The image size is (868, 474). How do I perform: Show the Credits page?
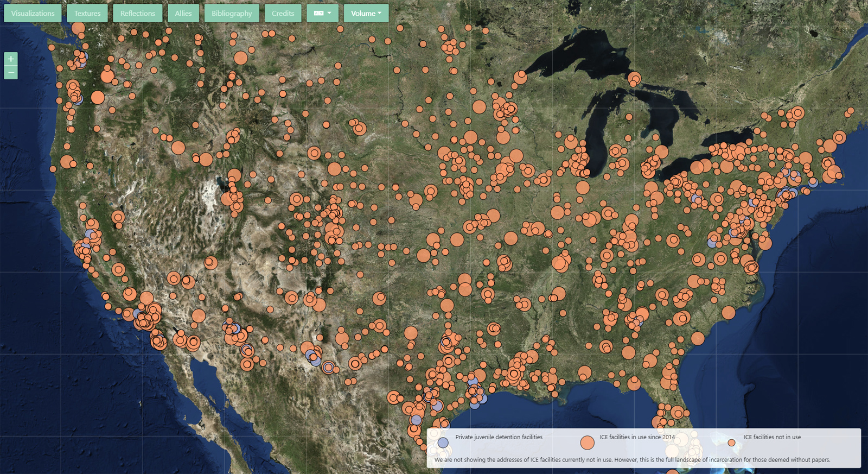tap(283, 13)
